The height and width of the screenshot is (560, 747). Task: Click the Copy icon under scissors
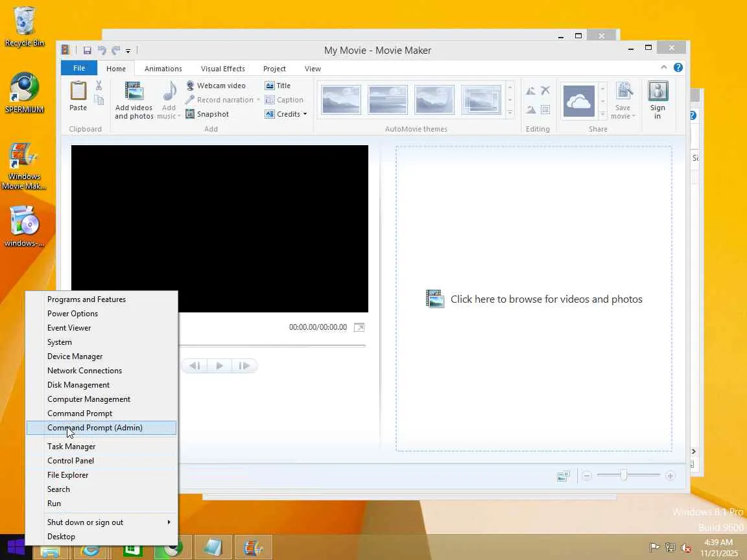coord(99,100)
